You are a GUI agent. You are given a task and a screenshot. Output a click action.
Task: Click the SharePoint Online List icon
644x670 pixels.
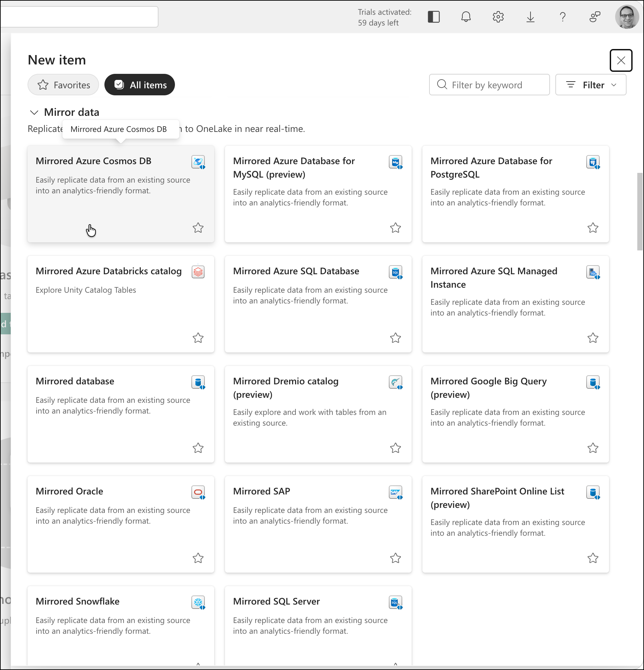[593, 492]
